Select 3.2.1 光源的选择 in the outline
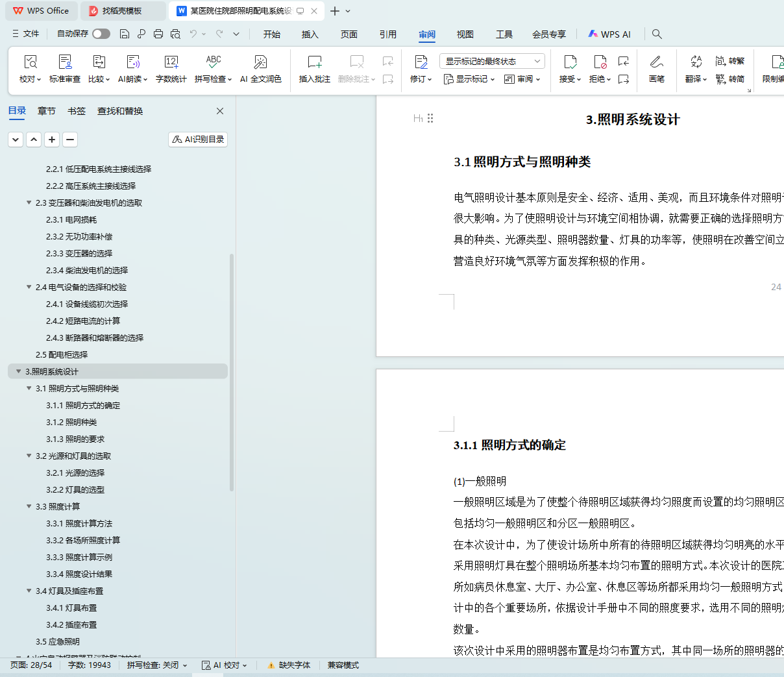Screen dimensions: 784x677 pos(75,473)
